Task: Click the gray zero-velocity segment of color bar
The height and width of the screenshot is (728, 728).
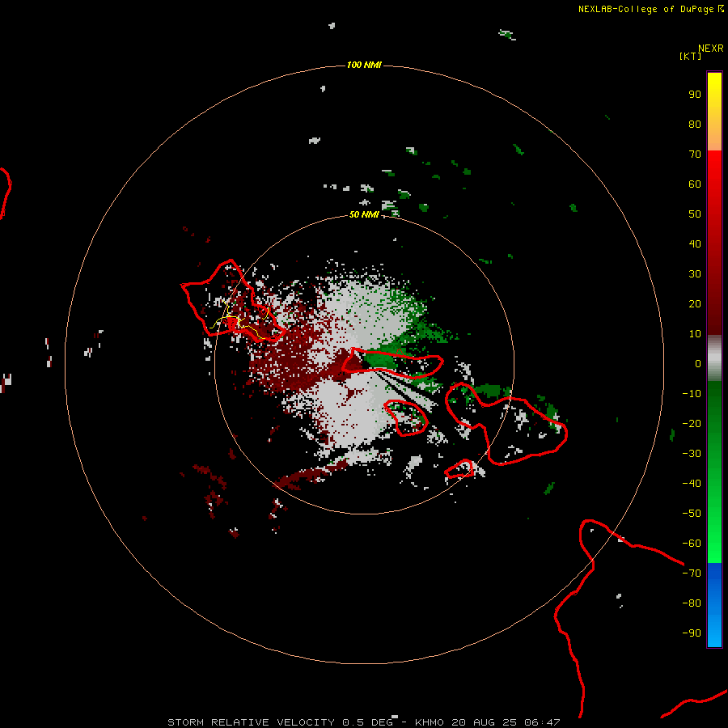Action: click(x=714, y=358)
